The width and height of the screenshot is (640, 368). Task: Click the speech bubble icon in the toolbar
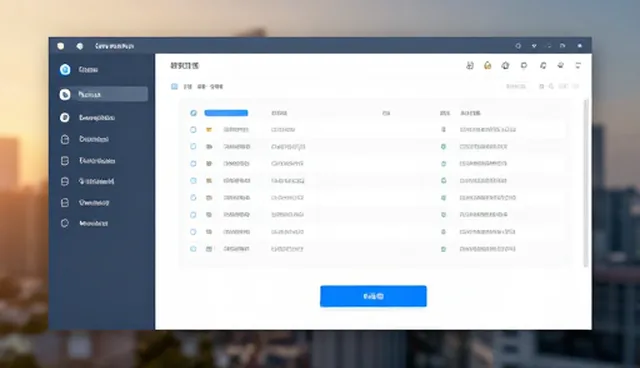click(524, 65)
